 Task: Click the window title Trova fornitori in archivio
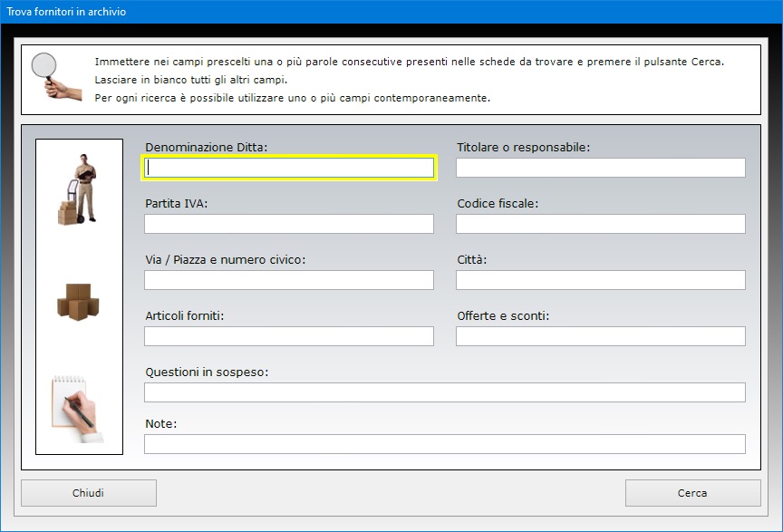pos(66,12)
